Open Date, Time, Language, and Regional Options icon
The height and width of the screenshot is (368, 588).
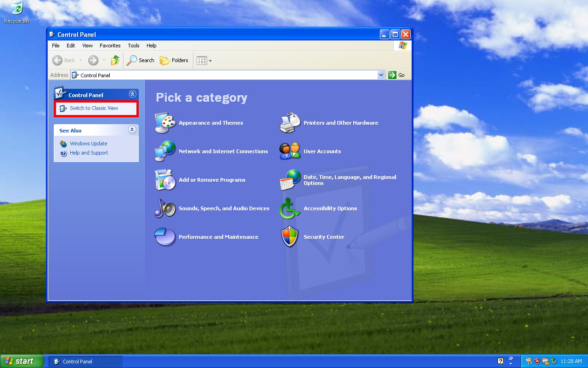(x=290, y=180)
